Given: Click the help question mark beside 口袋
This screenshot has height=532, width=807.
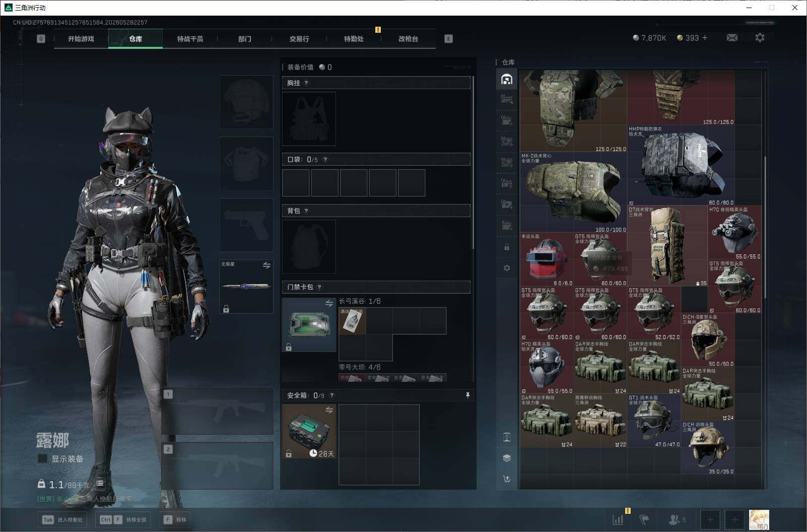Looking at the screenshot, I should pos(325,159).
